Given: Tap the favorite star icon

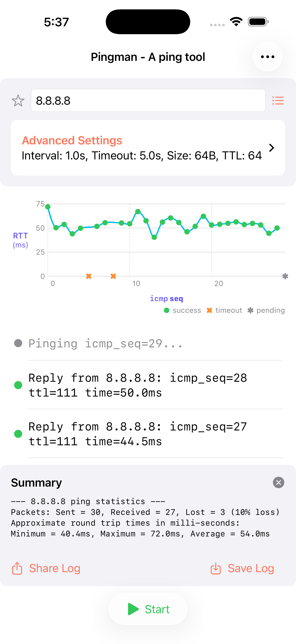Looking at the screenshot, I should tap(18, 101).
